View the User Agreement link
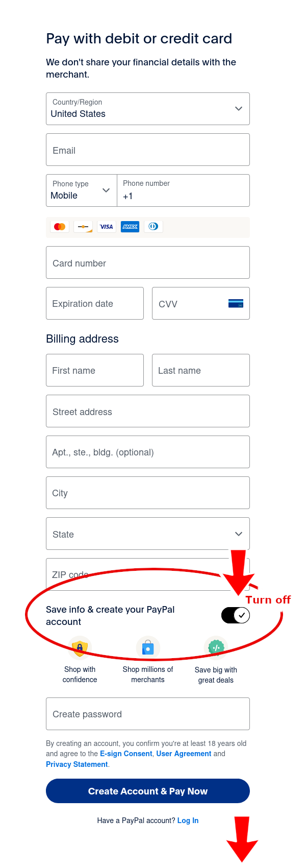This screenshot has width=306, height=868. coord(184,754)
